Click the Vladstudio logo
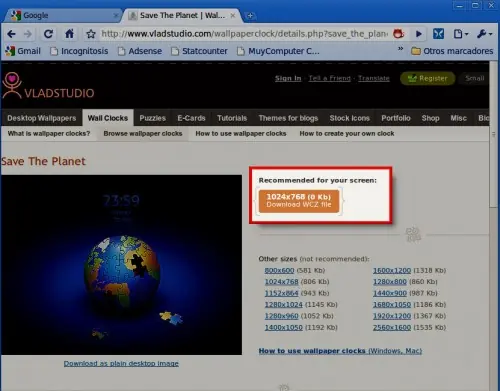This screenshot has width=500, height=391. point(48,86)
